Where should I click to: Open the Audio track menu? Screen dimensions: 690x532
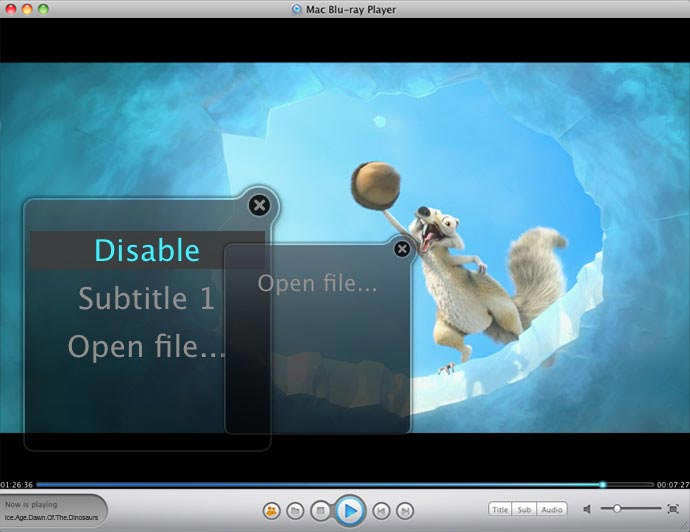[x=552, y=509]
